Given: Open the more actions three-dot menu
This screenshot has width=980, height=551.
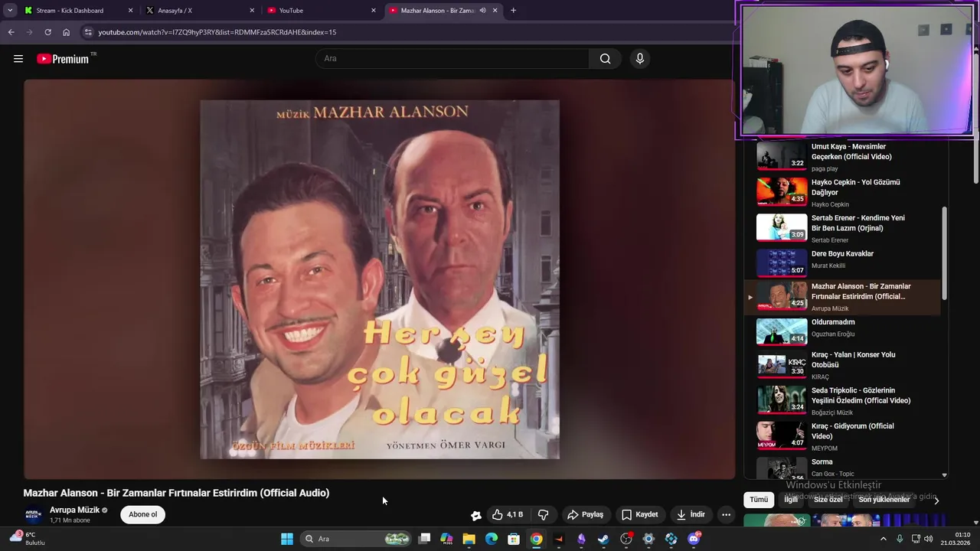Looking at the screenshot, I should [x=726, y=514].
